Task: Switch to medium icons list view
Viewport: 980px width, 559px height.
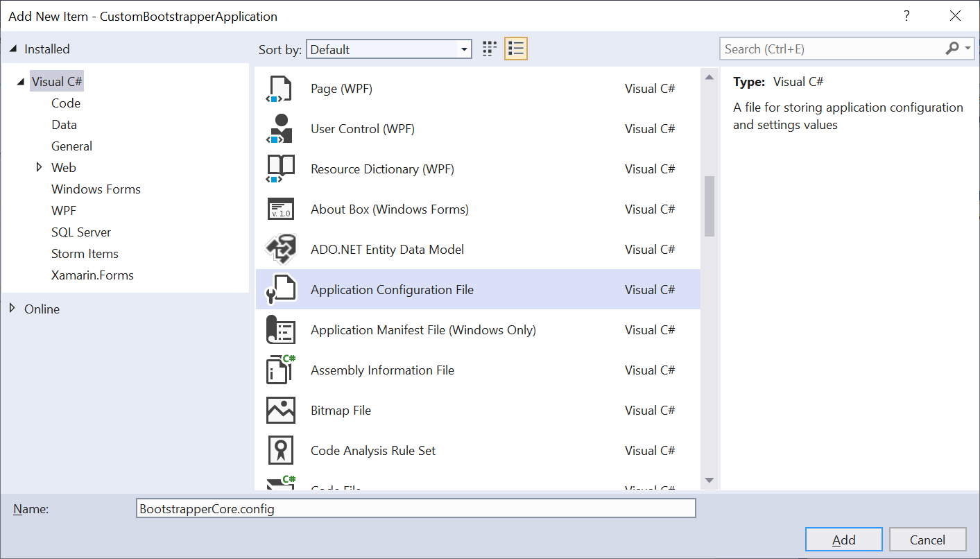Action: pos(515,49)
